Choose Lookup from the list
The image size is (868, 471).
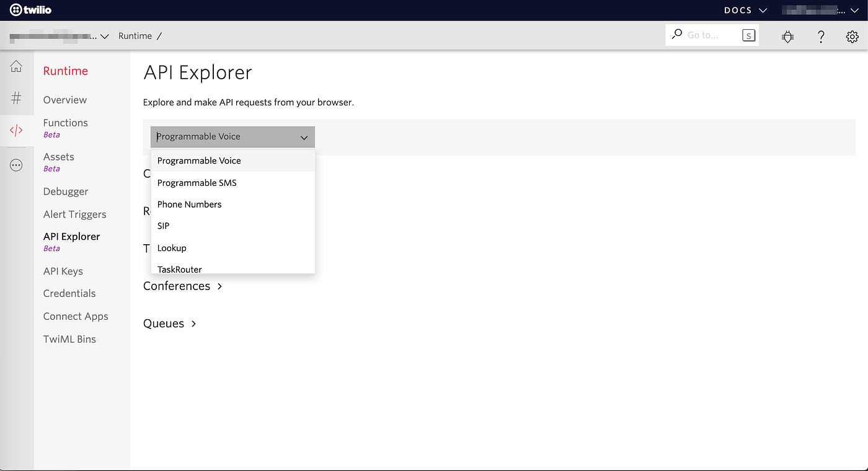(x=233, y=248)
